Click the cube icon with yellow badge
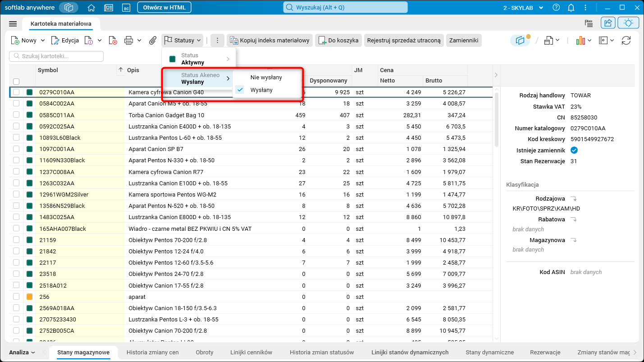Viewport: 644px width, 362px height. [x=521, y=41]
